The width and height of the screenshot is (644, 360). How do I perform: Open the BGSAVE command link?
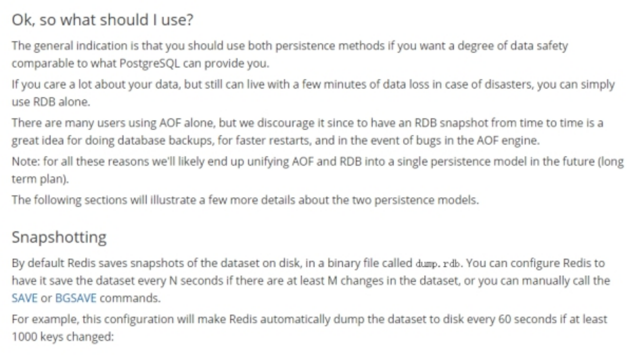click(x=76, y=298)
